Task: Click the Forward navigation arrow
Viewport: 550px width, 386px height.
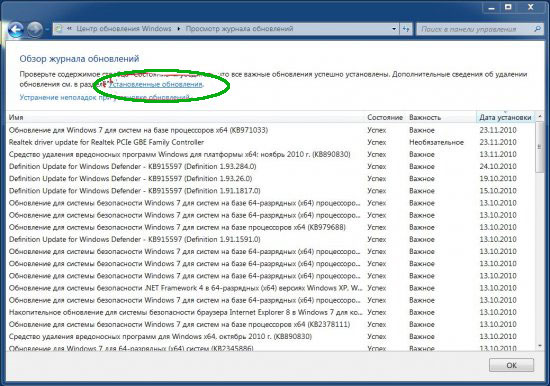Action: [34, 29]
